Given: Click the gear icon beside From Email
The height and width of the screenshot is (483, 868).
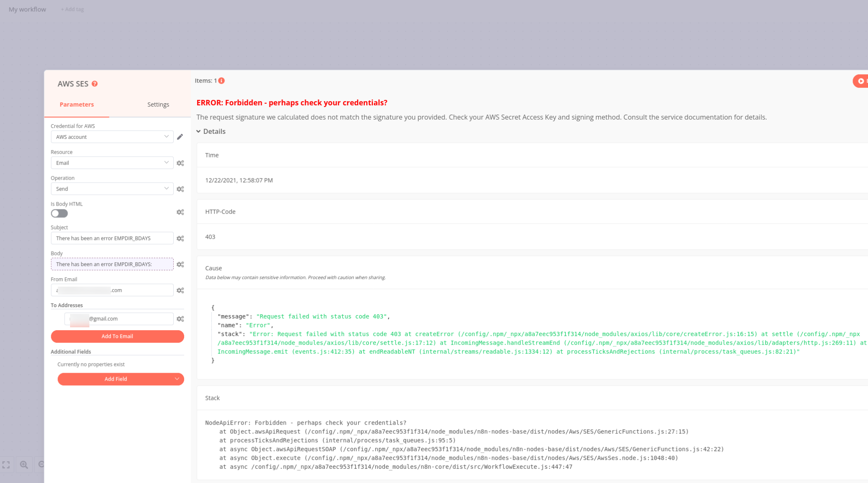Looking at the screenshot, I should (180, 290).
